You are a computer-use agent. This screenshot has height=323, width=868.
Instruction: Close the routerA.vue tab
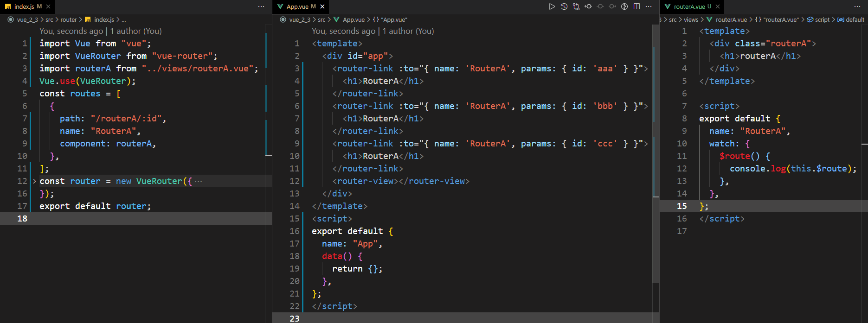click(718, 6)
